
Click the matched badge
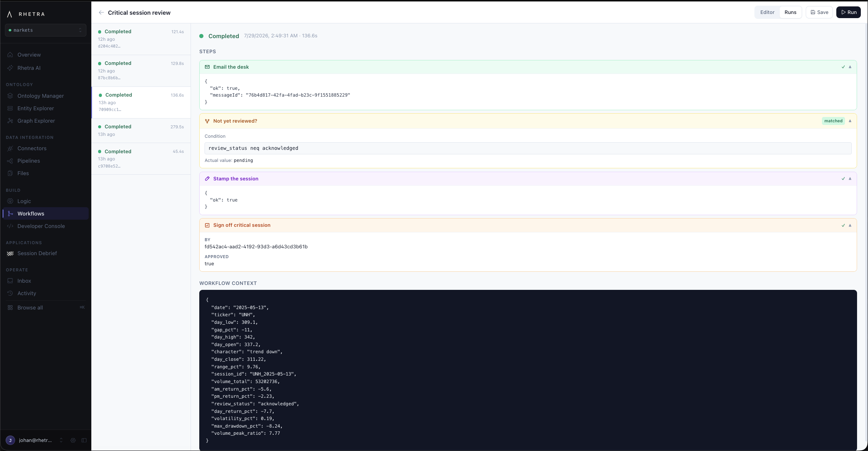833,121
